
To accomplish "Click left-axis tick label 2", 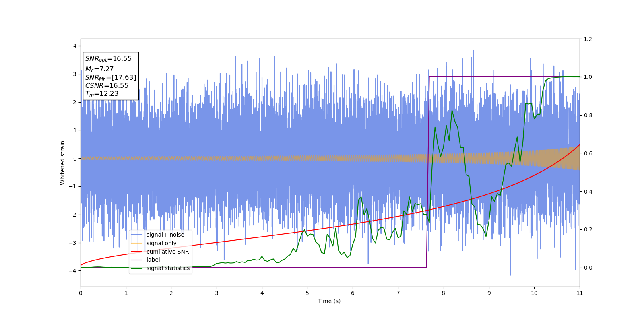I will click(75, 102).
